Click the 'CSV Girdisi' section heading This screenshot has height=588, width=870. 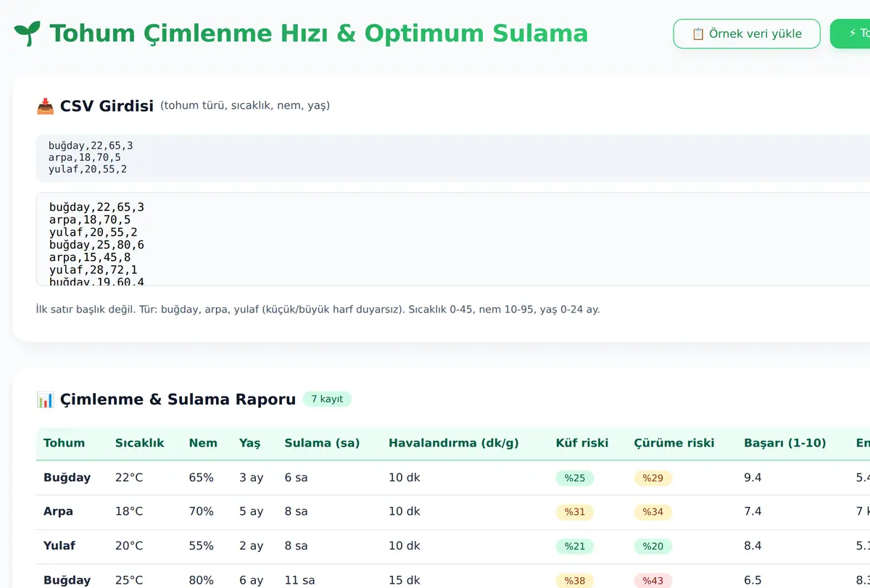107,107
